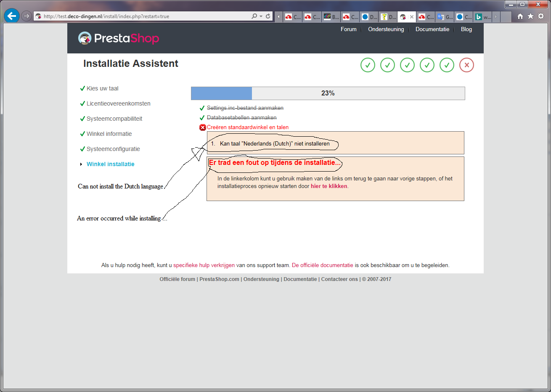This screenshot has width=551, height=392.
Task: Click Databasetabellen aanmaken step text
Action: (241, 118)
